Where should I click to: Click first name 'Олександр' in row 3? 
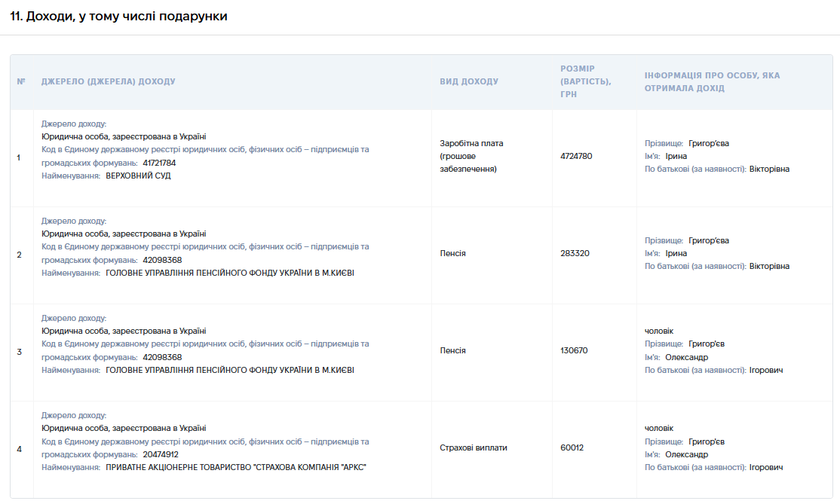click(686, 357)
